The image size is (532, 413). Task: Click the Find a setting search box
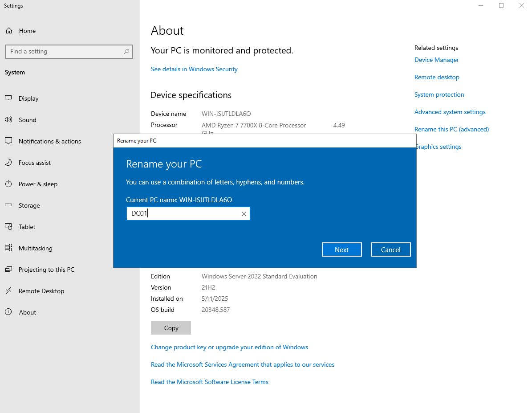coord(69,52)
